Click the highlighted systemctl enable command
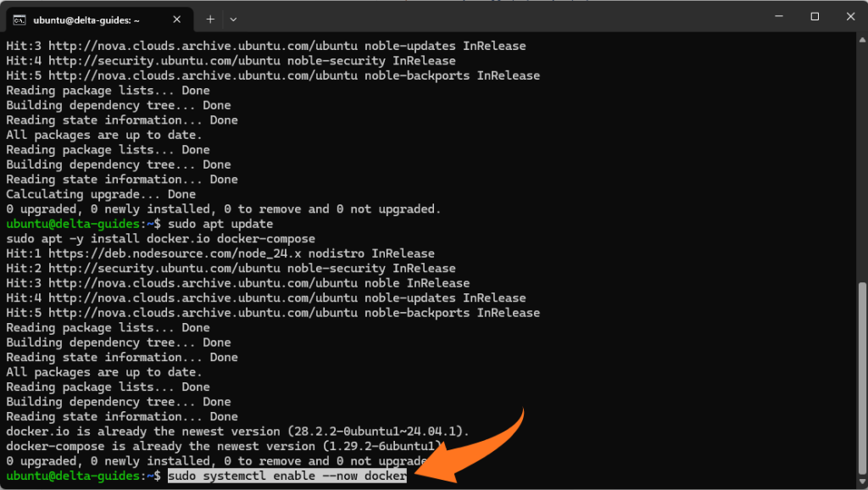Screen dimensions: 868x490 click(x=288, y=476)
